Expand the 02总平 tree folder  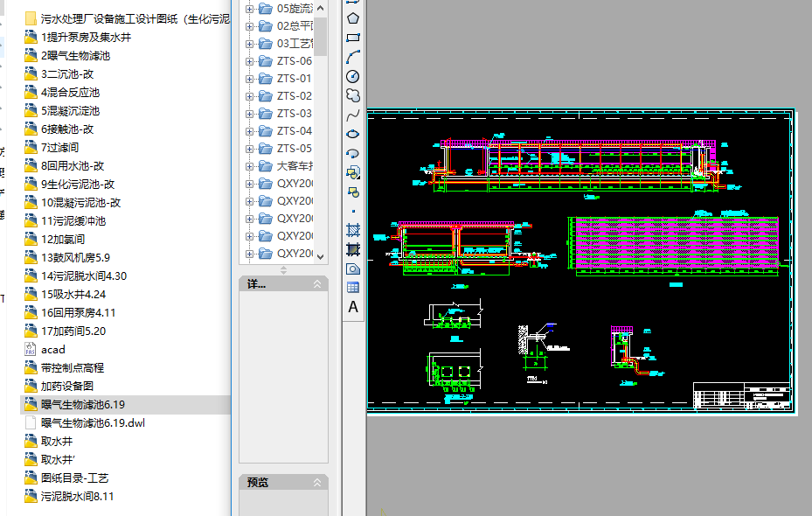[250, 26]
